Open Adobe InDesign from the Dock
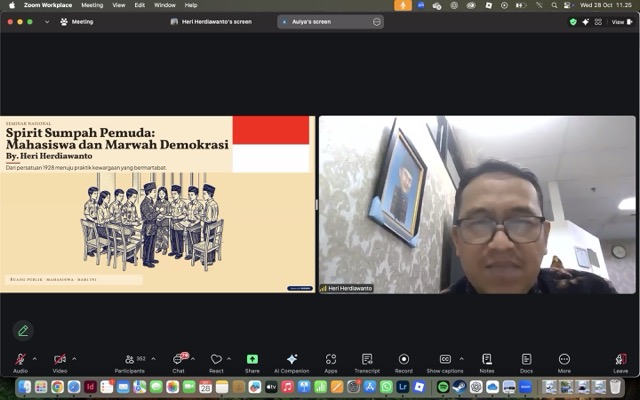640x400 pixels. point(90,386)
